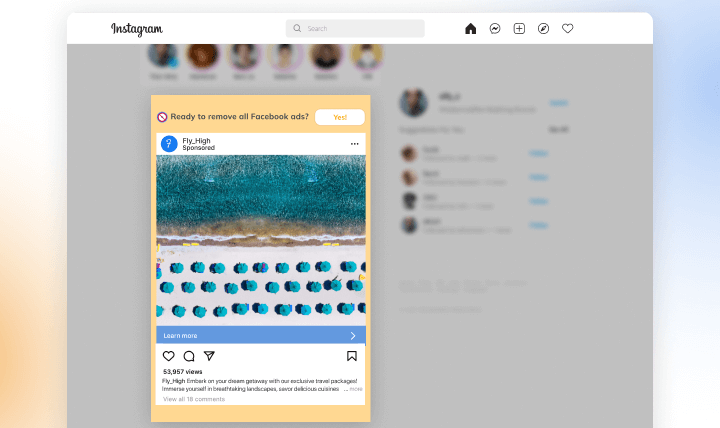The image size is (720, 428).
Task: Save the post with bookmark icon
Action: click(352, 356)
